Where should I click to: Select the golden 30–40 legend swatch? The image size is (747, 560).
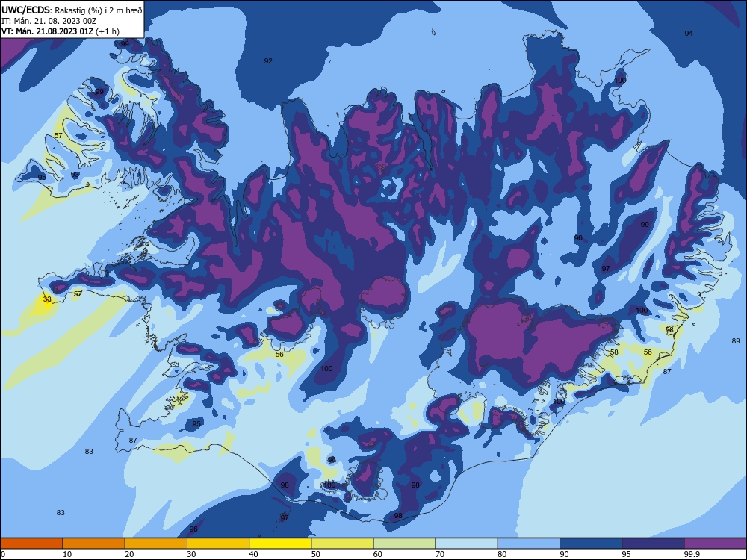[218, 544]
